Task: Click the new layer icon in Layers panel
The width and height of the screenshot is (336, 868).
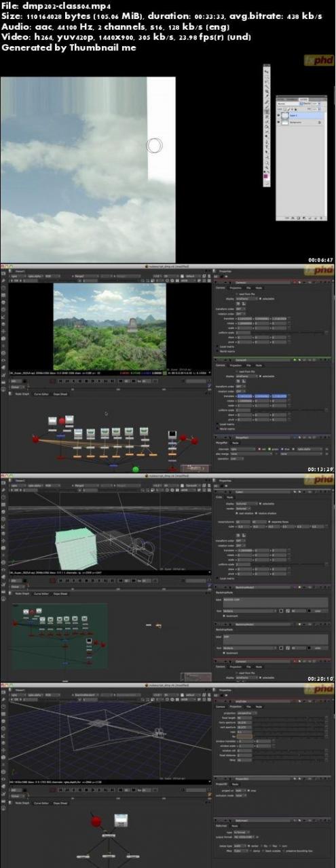Action: tap(315, 218)
